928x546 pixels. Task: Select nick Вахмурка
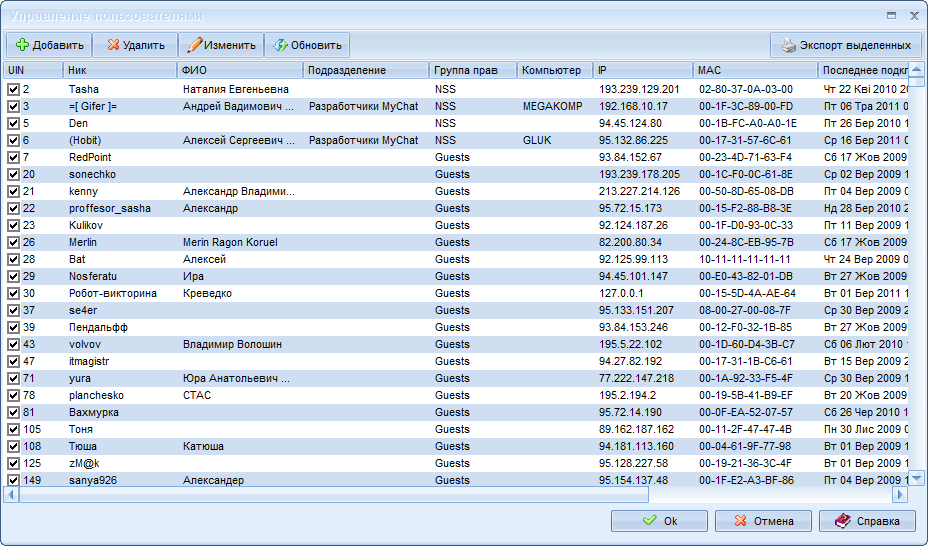(x=94, y=412)
